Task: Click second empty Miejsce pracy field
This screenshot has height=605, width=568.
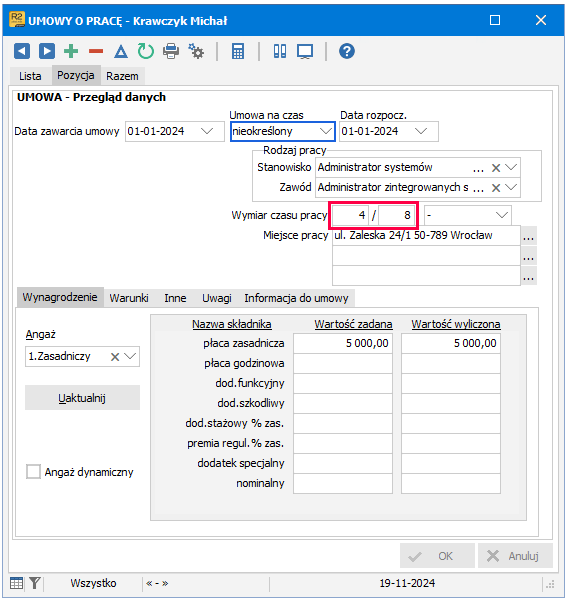Action: pos(426,256)
